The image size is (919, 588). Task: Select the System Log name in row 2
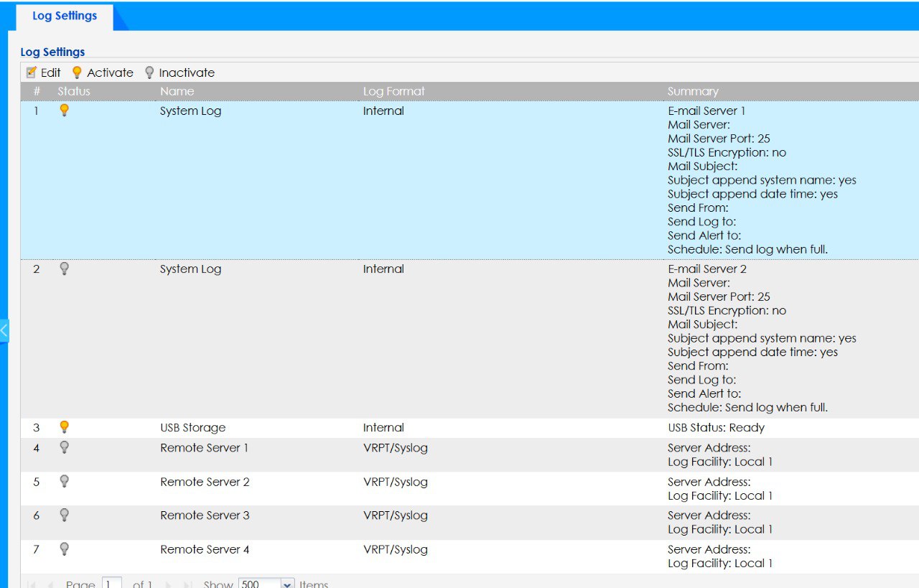point(190,269)
